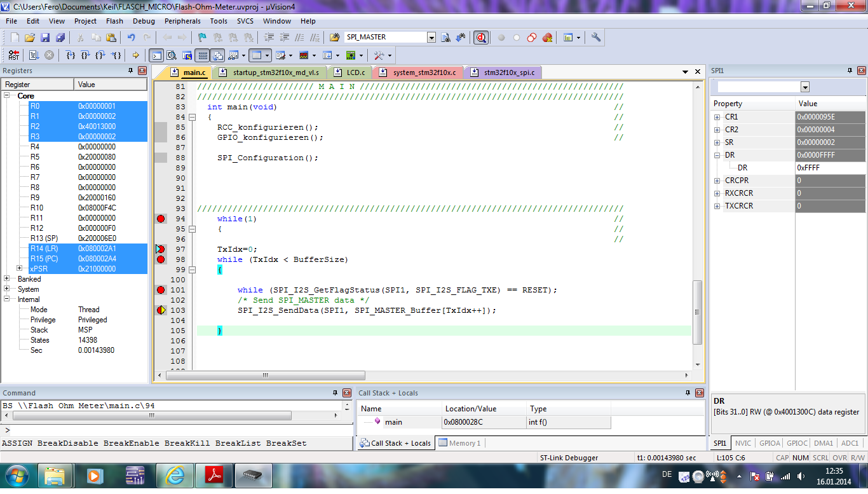Open Internet Explorer from the taskbar
Image resolution: width=868 pixels, height=494 pixels.
click(175, 476)
